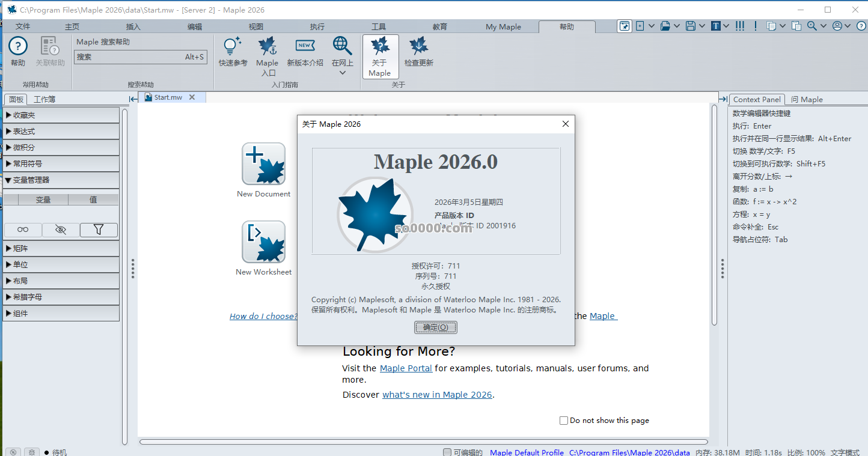Screen dimensions: 868x456
Task: Click the New Worksheet icon on start page
Action: click(263, 242)
